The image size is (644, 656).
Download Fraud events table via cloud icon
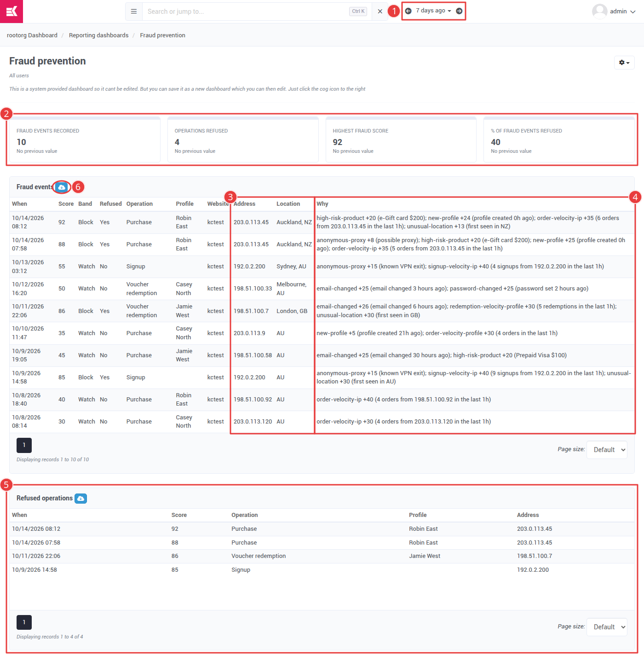point(62,187)
